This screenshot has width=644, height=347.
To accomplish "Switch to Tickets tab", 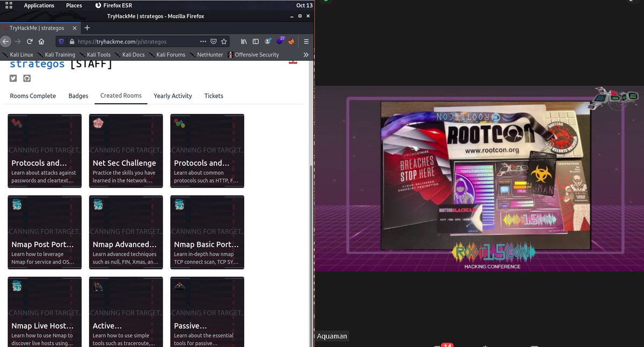I will point(214,96).
